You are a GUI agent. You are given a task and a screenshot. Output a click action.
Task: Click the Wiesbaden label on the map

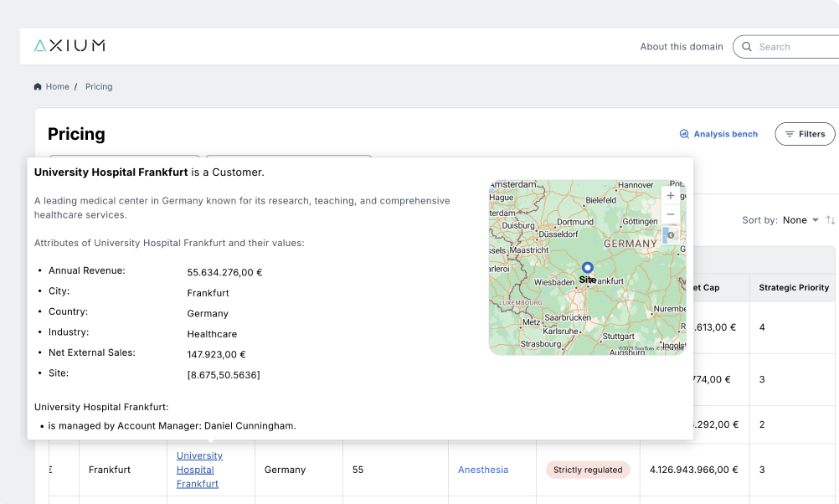tap(553, 282)
